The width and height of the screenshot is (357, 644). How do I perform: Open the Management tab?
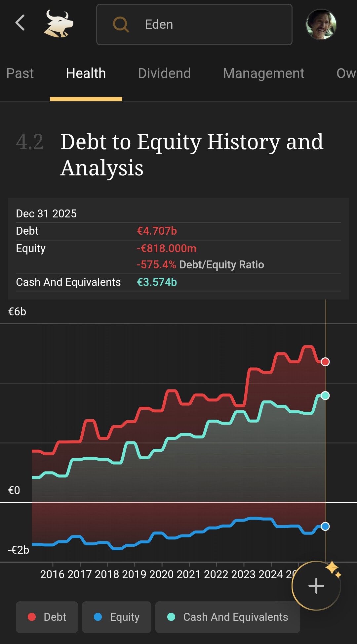[263, 73]
